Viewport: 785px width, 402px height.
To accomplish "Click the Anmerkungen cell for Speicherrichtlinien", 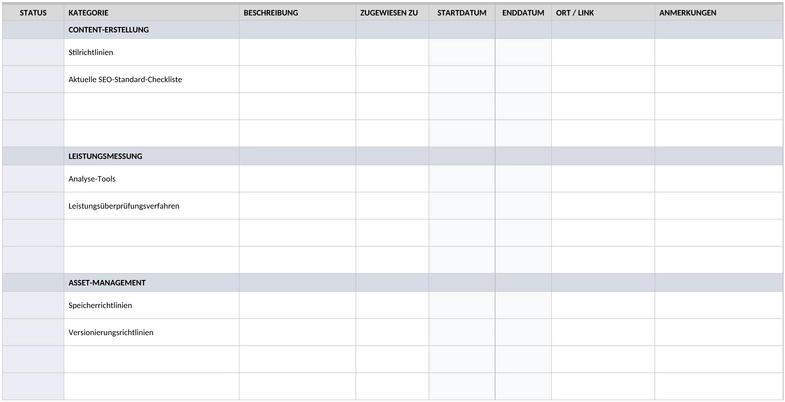I will pyautogui.click(x=718, y=305).
